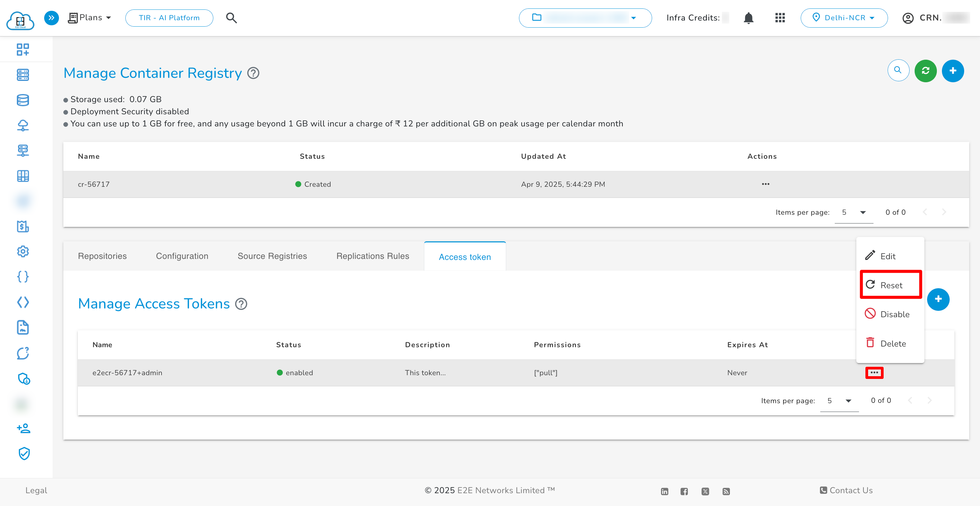This screenshot has height=506, width=980.
Task: Click the TIR - AI Platform button
Action: (169, 18)
